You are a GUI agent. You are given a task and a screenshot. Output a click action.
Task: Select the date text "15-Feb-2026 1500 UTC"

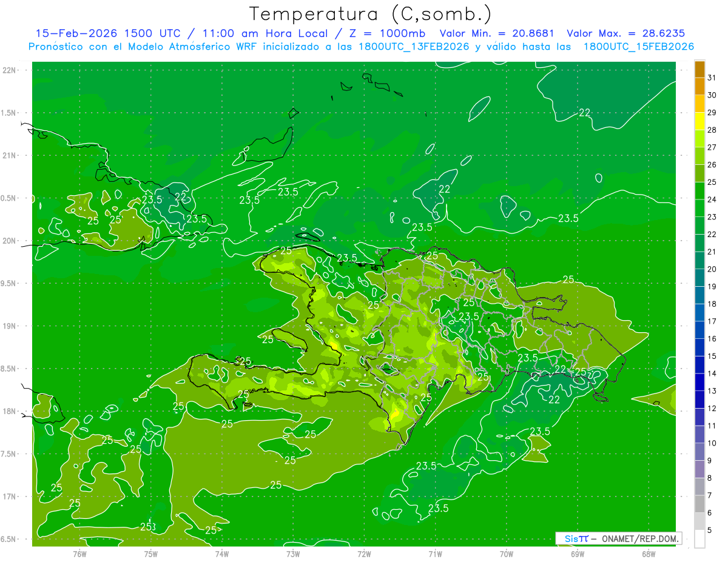109,33
